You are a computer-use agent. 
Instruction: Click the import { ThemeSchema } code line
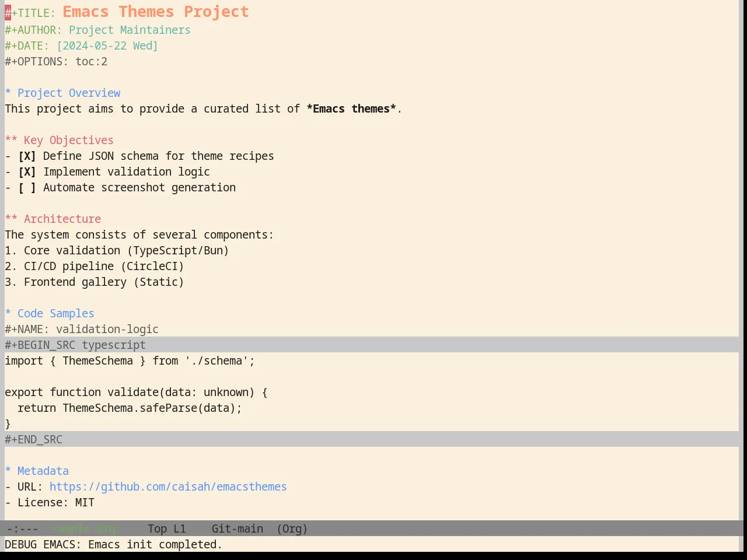pos(130,361)
